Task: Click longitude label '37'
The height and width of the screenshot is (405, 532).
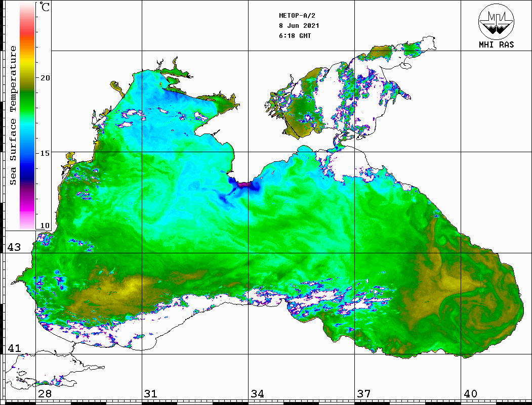Action: point(364,393)
